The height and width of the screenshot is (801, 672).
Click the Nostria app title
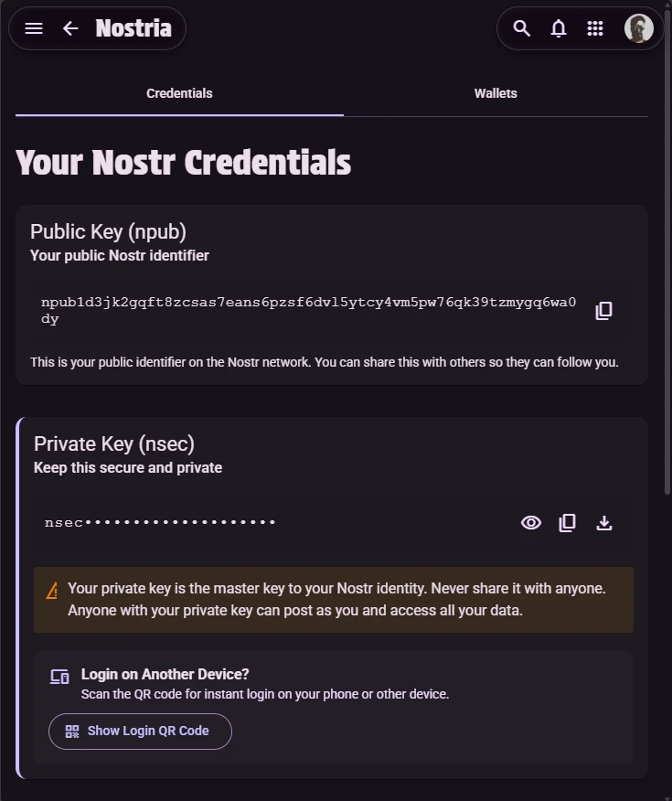[x=133, y=28]
